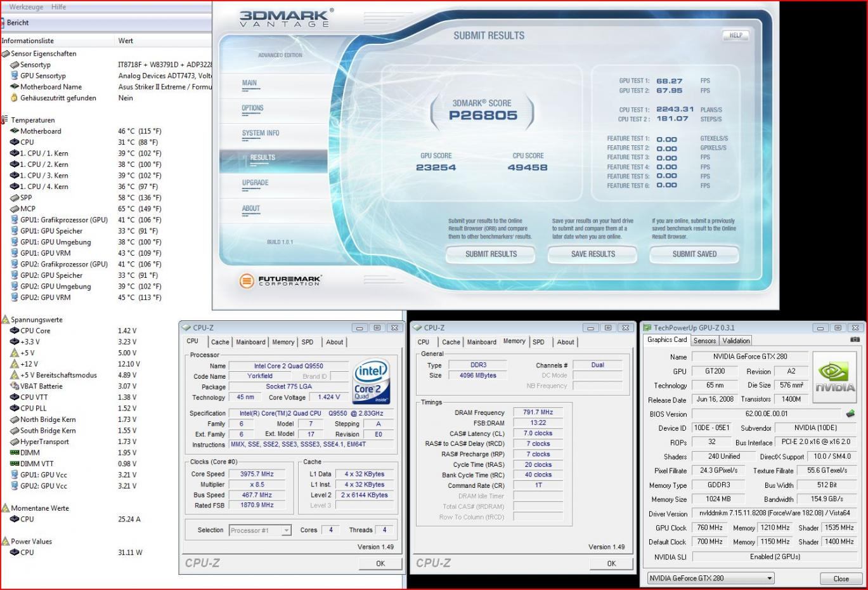The image size is (868, 590).
Task: Click the Spannungswerte section icon
Action: coord(6,320)
